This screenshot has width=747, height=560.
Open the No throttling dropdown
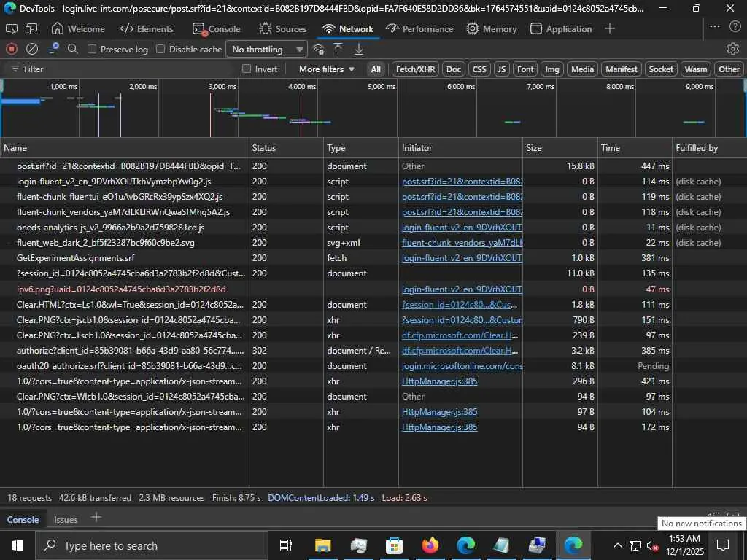[x=267, y=49]
